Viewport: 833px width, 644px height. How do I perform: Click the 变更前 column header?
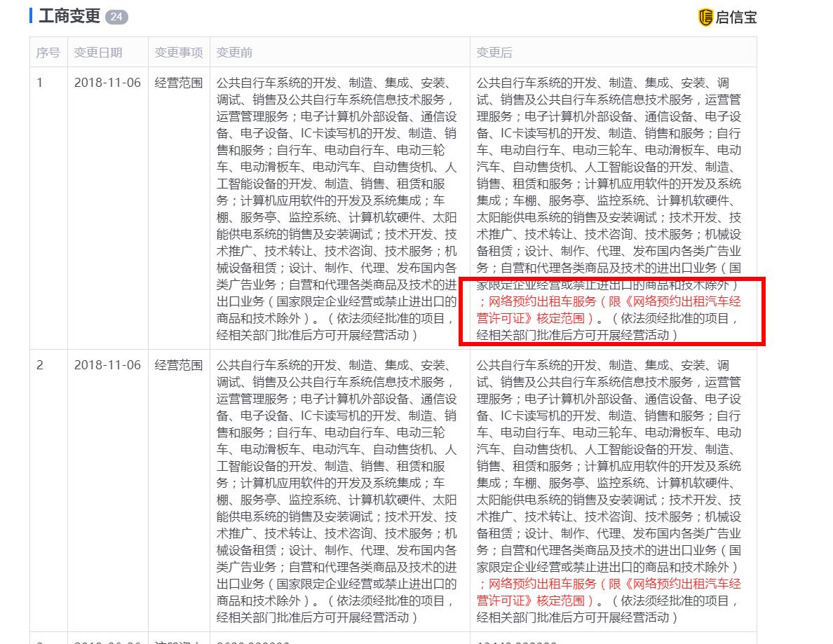click(x=234, y=53)
